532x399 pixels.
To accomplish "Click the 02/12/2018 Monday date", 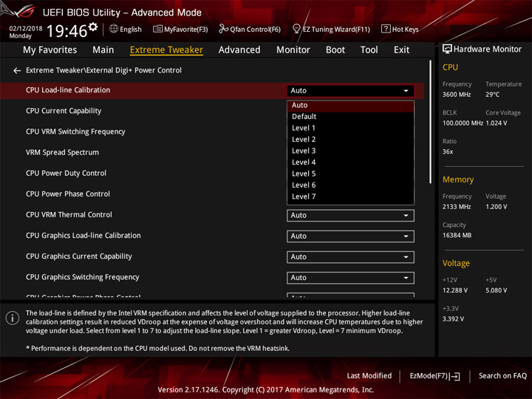I will tap(25, 32).
